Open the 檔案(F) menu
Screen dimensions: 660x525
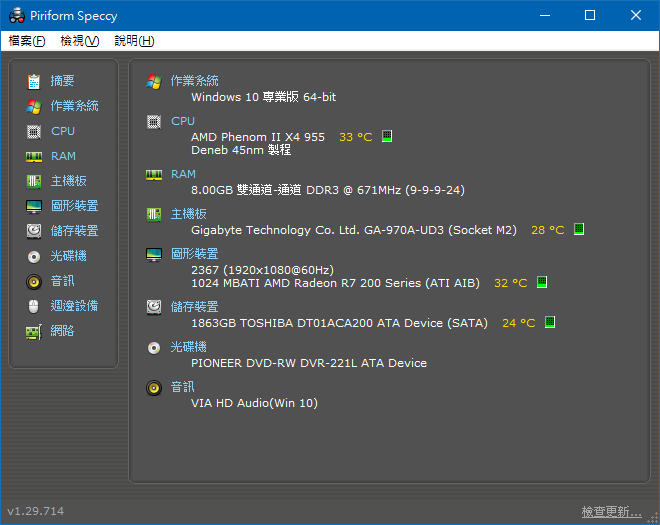click(x=27, y=41)
